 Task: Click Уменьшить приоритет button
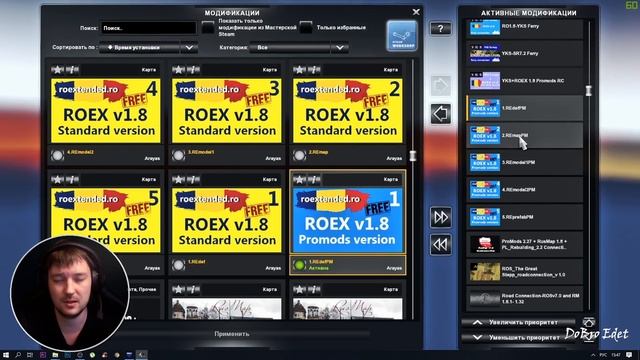tap(518, 338)
